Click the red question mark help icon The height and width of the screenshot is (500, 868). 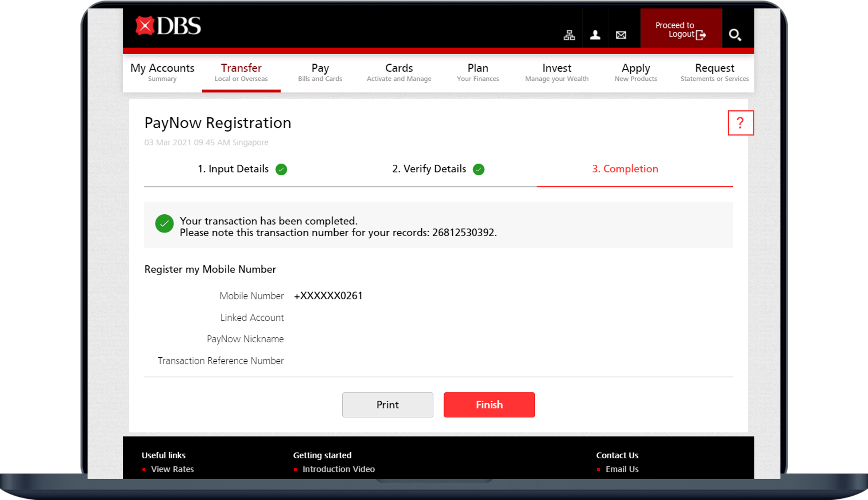tap(740, 123)
